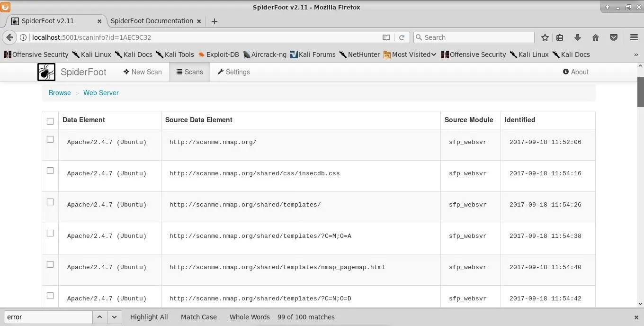Screen dimensions: 644x326
Task: Open the first Offensive Security bookmark
Action: point(36,54)
